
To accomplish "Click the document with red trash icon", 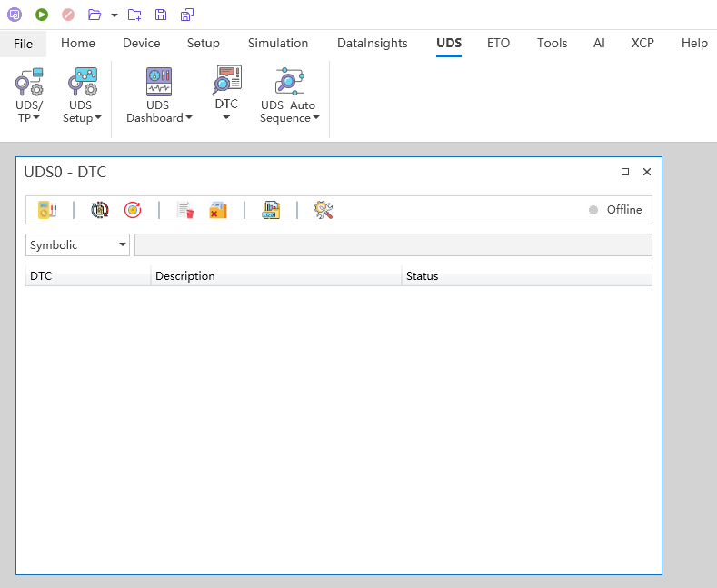I will click(x=185, y=210).
